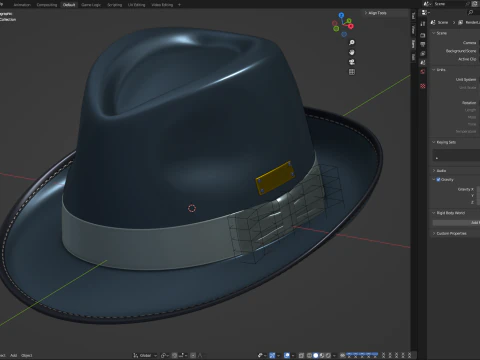Open Tool properties tab icon
The height and width of the screenshot is (360, 480).
pyautogui.click(x=423, y=24)
